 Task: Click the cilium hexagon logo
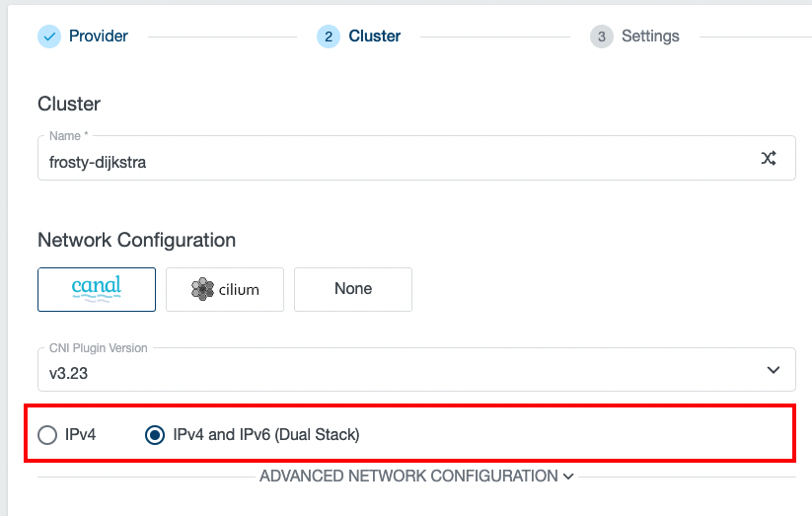(x=202, y=289)
